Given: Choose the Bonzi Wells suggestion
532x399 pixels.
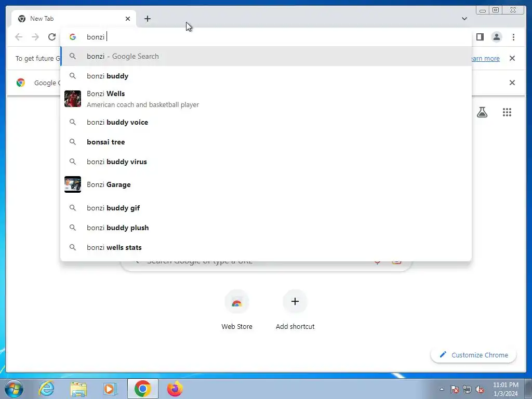Looking at the screenshot, I should (266, 99).
